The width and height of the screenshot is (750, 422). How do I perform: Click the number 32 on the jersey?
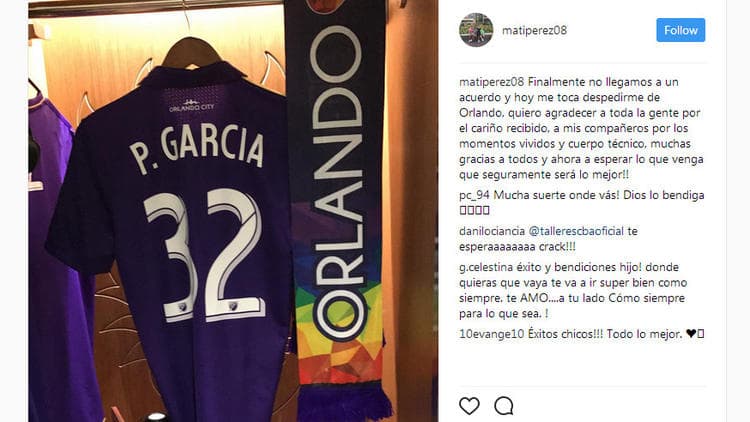click(206, 255)
